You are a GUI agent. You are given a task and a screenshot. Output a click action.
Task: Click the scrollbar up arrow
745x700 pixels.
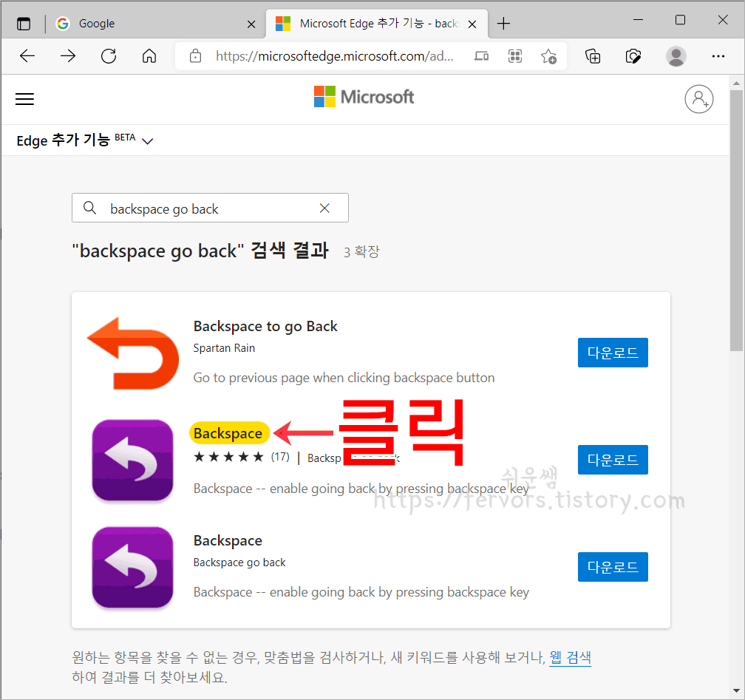(736, 84)
